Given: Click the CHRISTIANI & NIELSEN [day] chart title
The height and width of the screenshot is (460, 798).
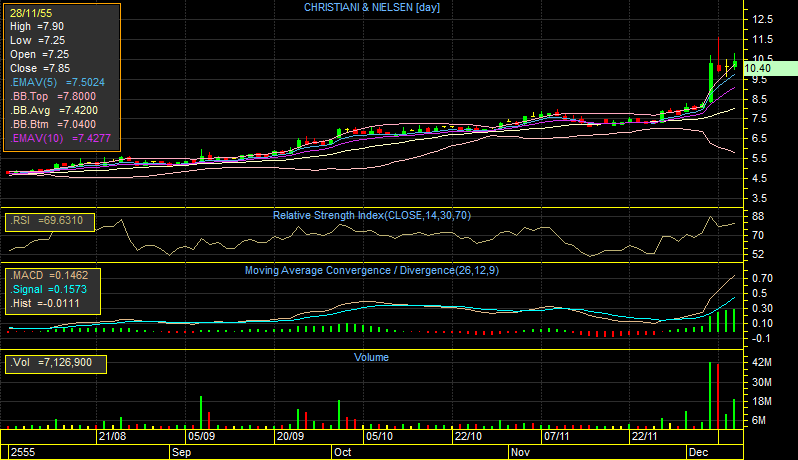Looking at the screenshot, I should (372, 8).
